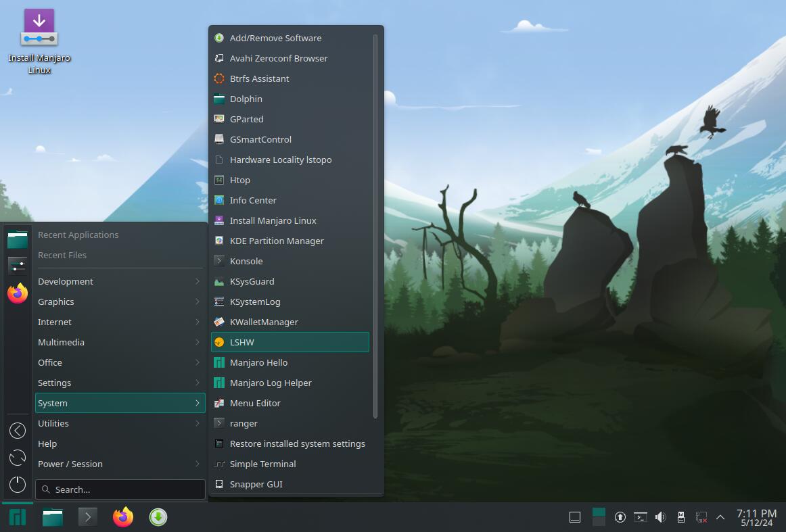Expand the Development category

[x=120, y=281]
